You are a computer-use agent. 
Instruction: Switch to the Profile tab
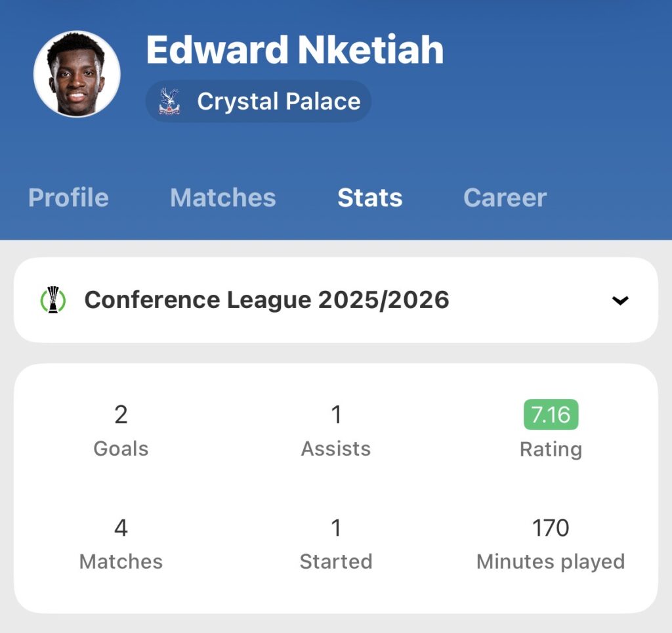click(68, 198)
